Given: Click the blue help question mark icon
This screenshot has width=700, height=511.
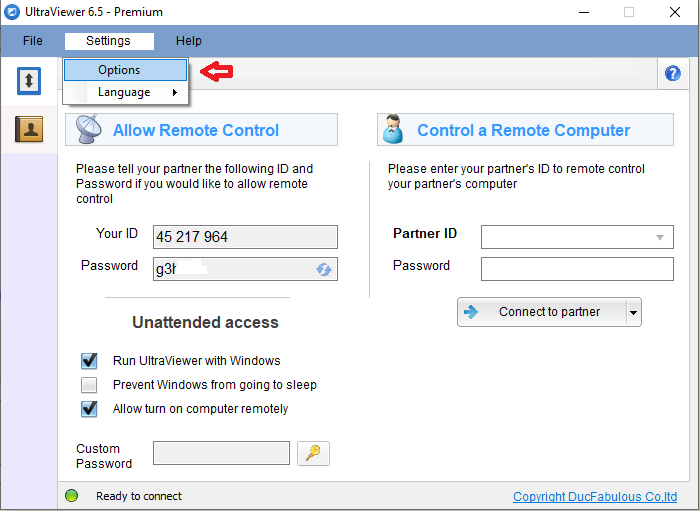Looking at the screenshot, I should tap(672, 74).
